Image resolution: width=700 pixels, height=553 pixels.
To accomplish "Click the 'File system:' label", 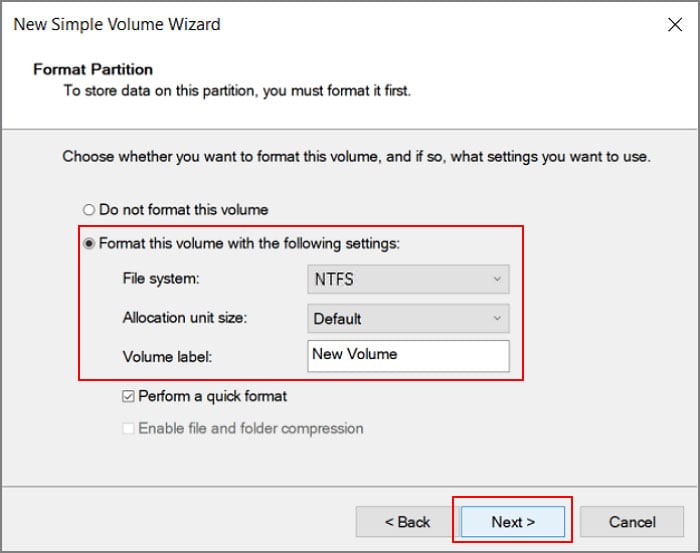I will (x=161, y=279).
